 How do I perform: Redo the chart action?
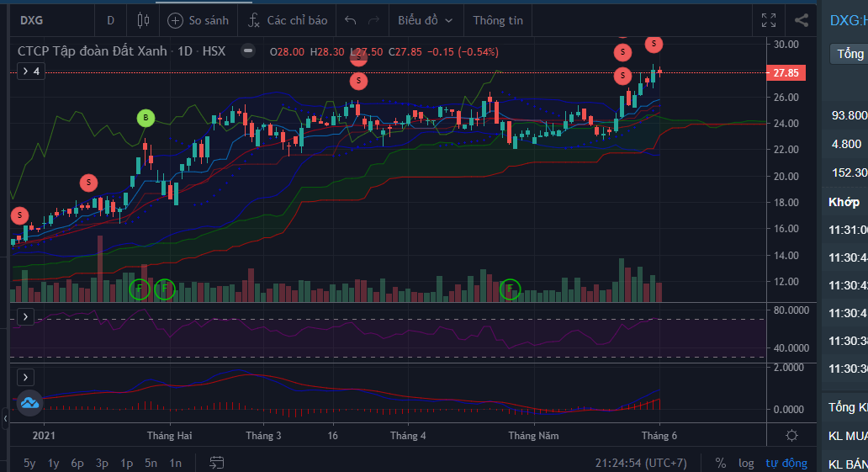[x=374, y=20]
